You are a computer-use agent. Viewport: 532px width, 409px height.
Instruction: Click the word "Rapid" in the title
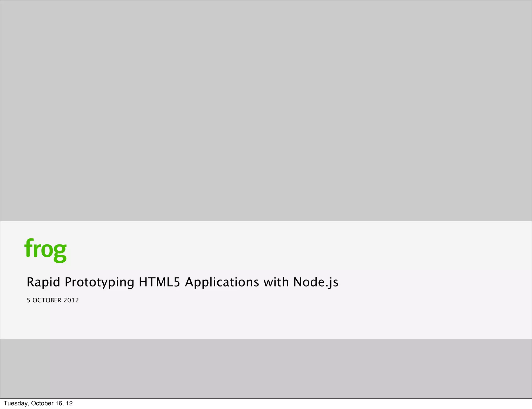[x=44, y=282]
